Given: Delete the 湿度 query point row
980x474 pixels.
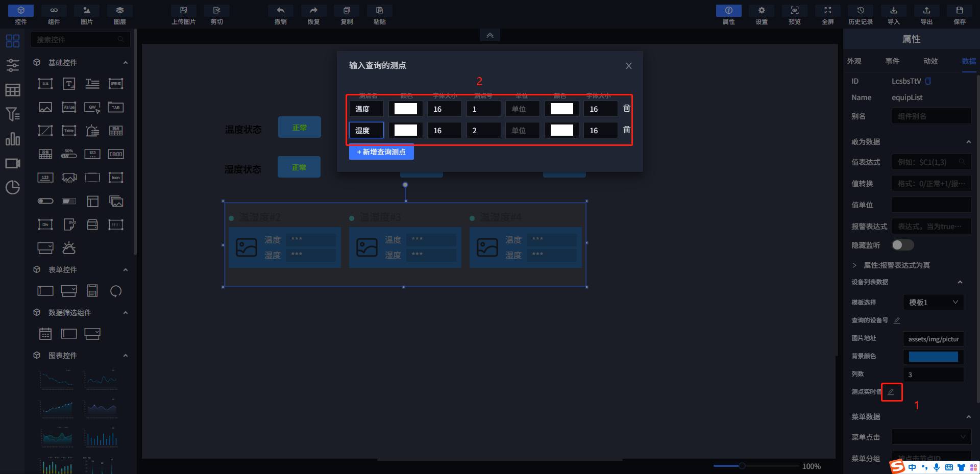Looking at the screenshot, I should click(627, 130).
